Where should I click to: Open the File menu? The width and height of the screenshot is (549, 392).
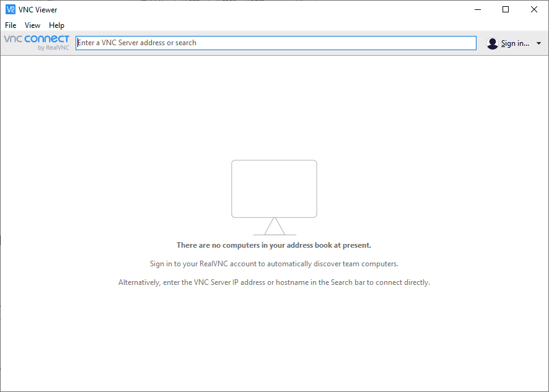pyautogui.click(x=11, y=25)
